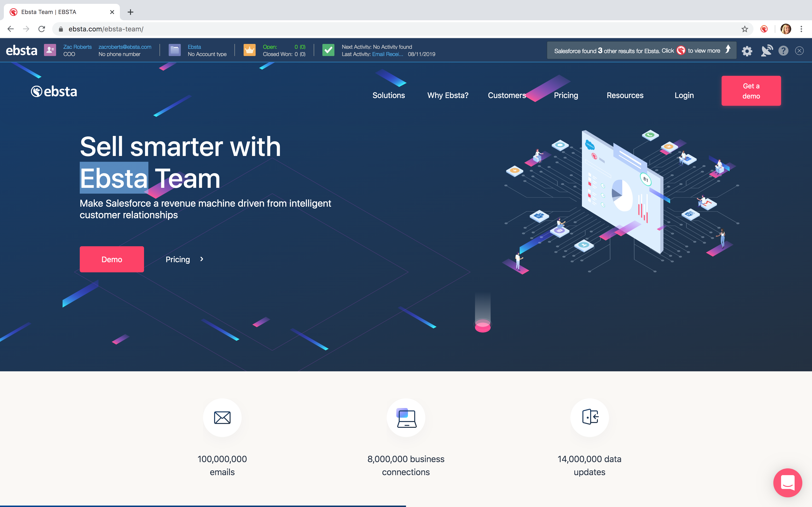Viewport: 812px width, 507px height.
Task: Click the satellite dish icon
Action: pos(766,51)
